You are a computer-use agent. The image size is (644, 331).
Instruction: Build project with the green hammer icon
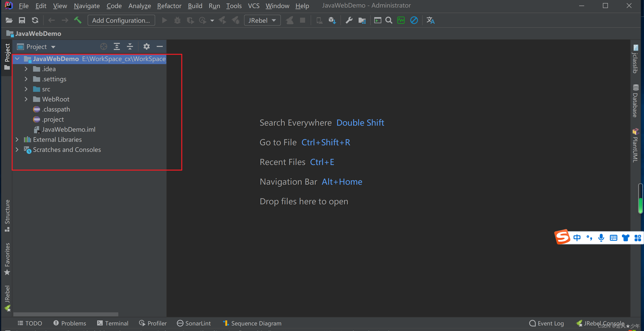click(78, 20)
